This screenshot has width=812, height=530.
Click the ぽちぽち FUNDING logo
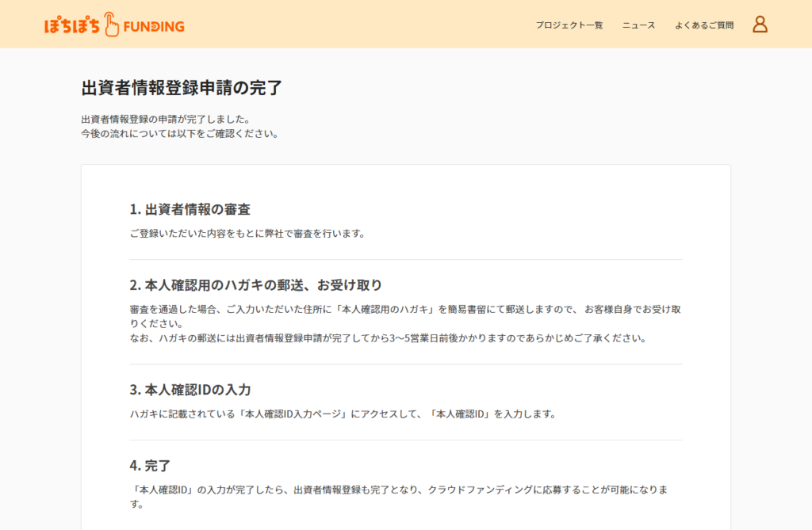click(x=114, y=25)
